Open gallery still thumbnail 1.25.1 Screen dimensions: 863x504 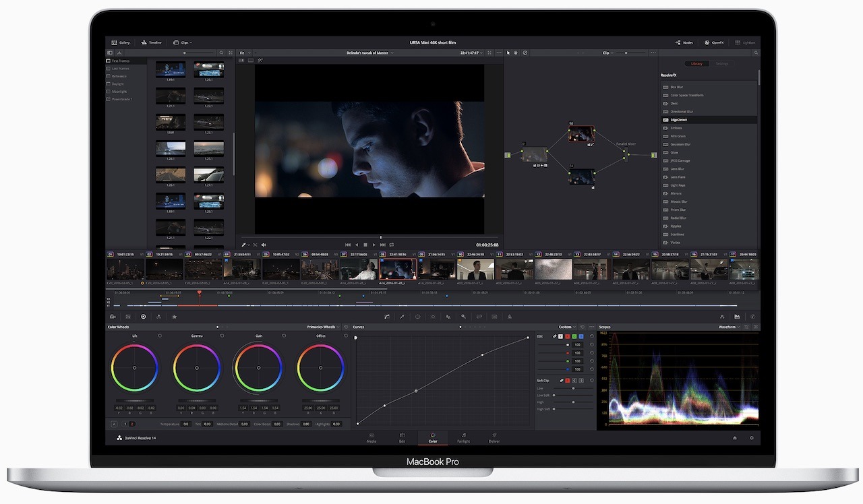coord(208,149)
